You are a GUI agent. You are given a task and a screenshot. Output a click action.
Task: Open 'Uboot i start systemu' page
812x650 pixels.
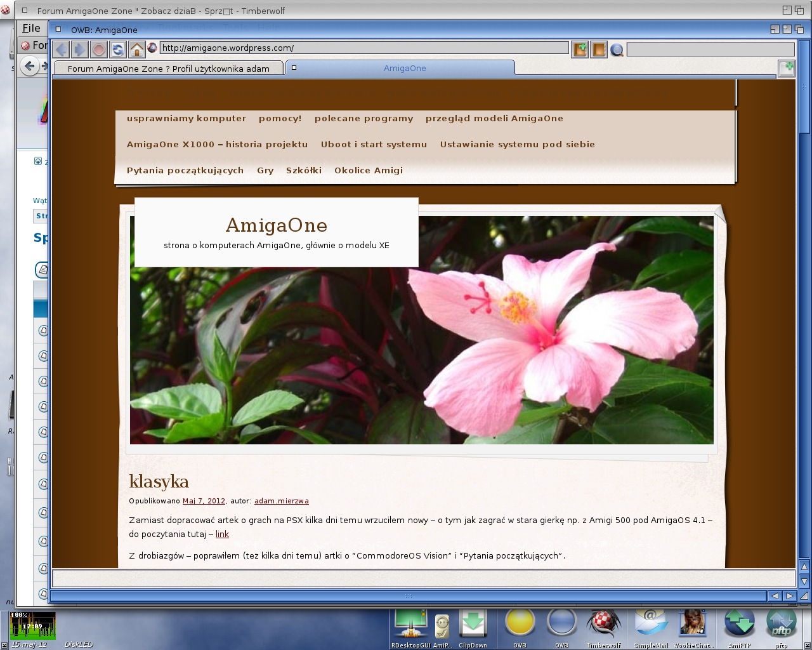pos(374,144)
